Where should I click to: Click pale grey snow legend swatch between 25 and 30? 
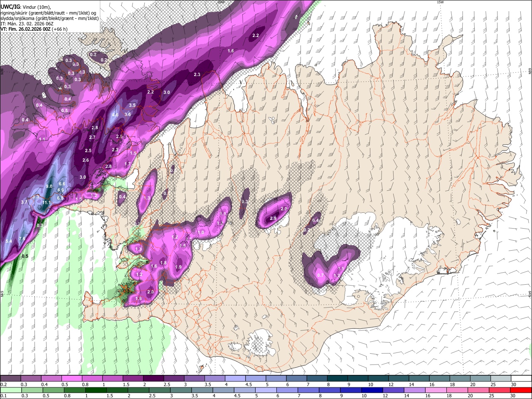[501, 379]
